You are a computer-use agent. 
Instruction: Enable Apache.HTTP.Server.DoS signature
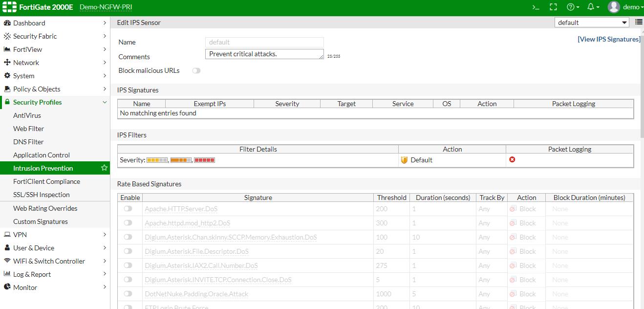(x=128, y=209)
